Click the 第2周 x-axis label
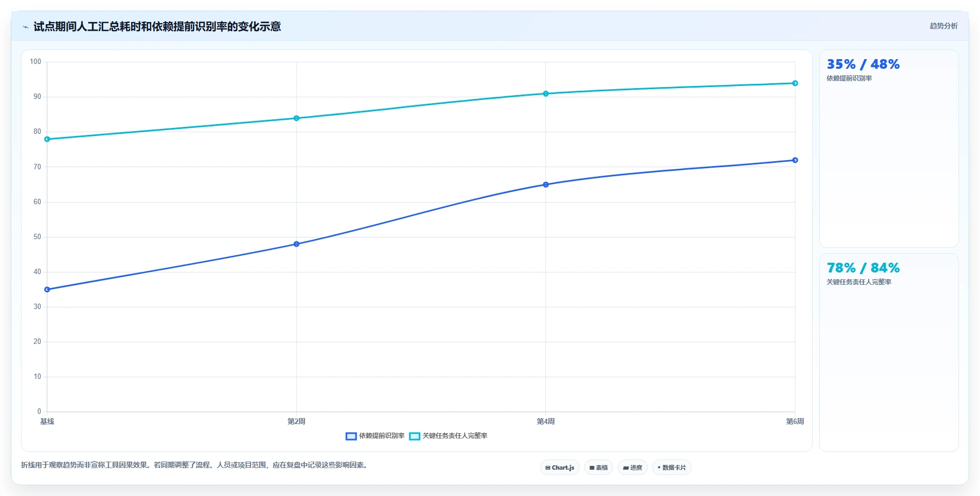Image resolution: width=980 pixels, height=496 pixels. (296, 421)
